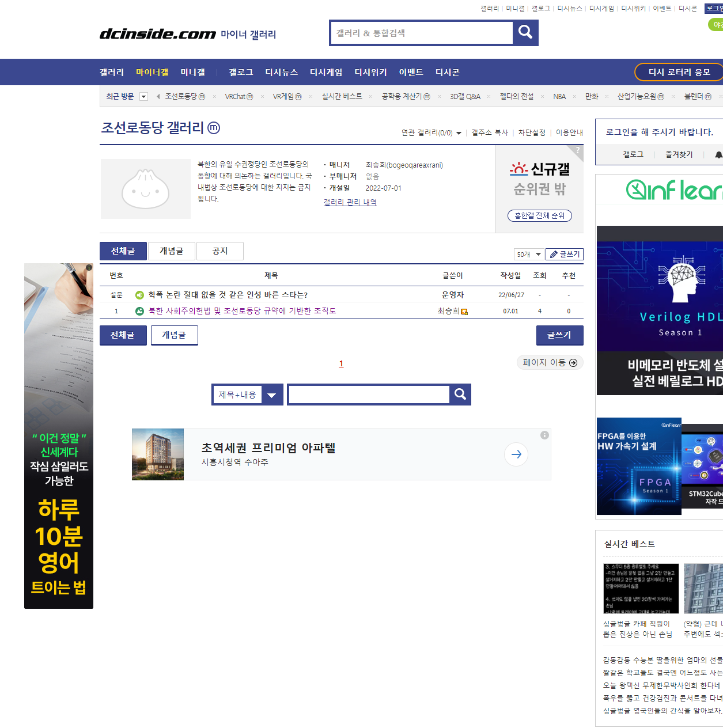Remove 실시간 베스트 from recent visits
This screenshot has height=728, width=723.
point(370,96)
